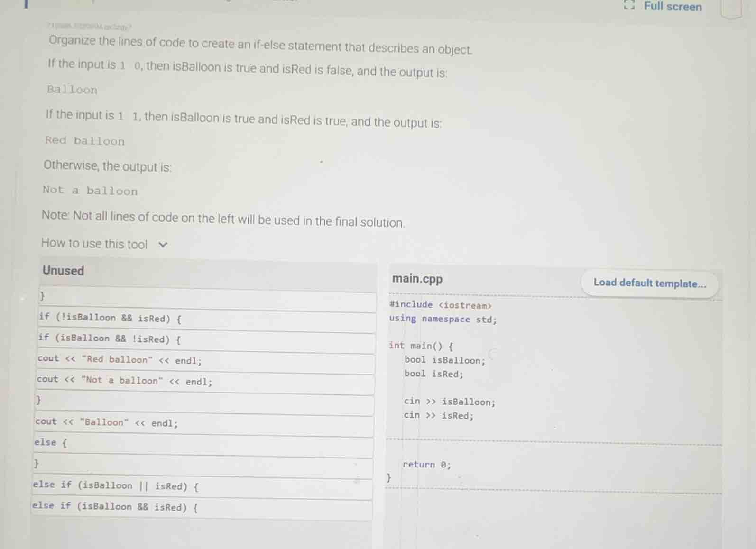Select the cout "Red balloon" code line

pos(205,360)
